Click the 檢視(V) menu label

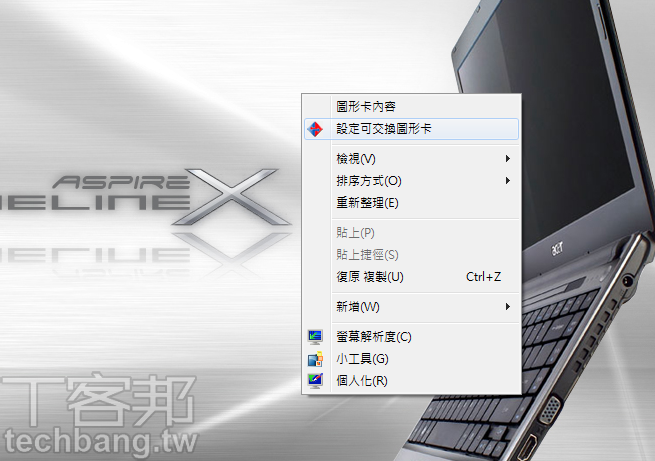click(356, 159)
